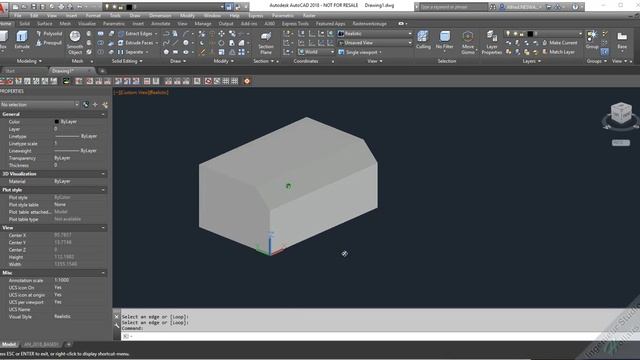Image resolution: width=640 pixels, height=360 pixels.
Task: Toggle lightbulb in quick access layer control
Action: coord(107,7)
